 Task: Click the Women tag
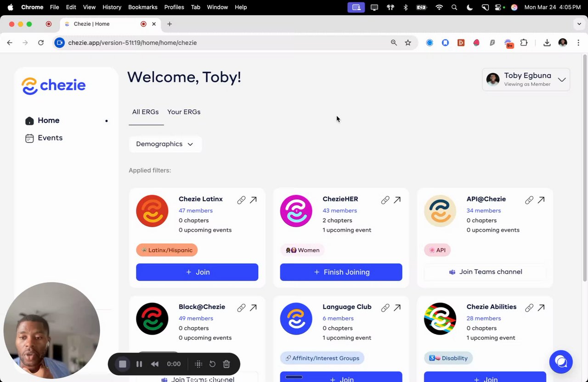(303, 250)
